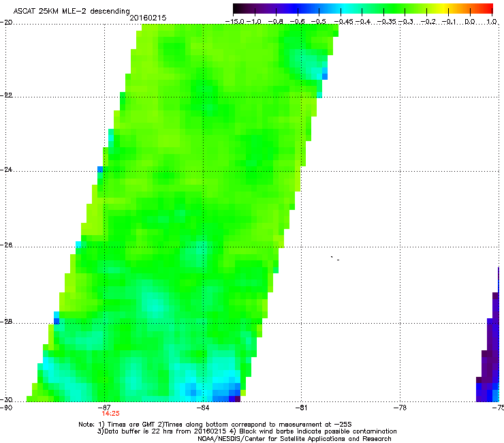504x443 pixels.
Task: Click the '-28' latitude axis label
Action: click(6, 322)
